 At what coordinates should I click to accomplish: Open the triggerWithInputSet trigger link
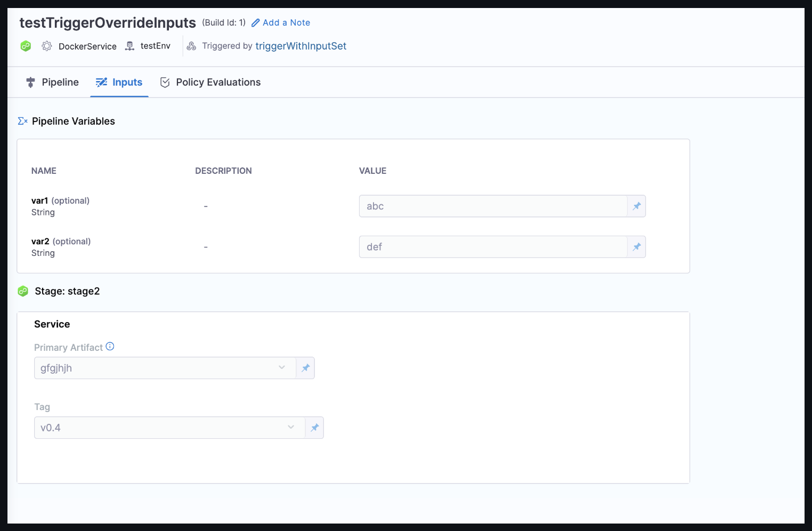point(301,46)
